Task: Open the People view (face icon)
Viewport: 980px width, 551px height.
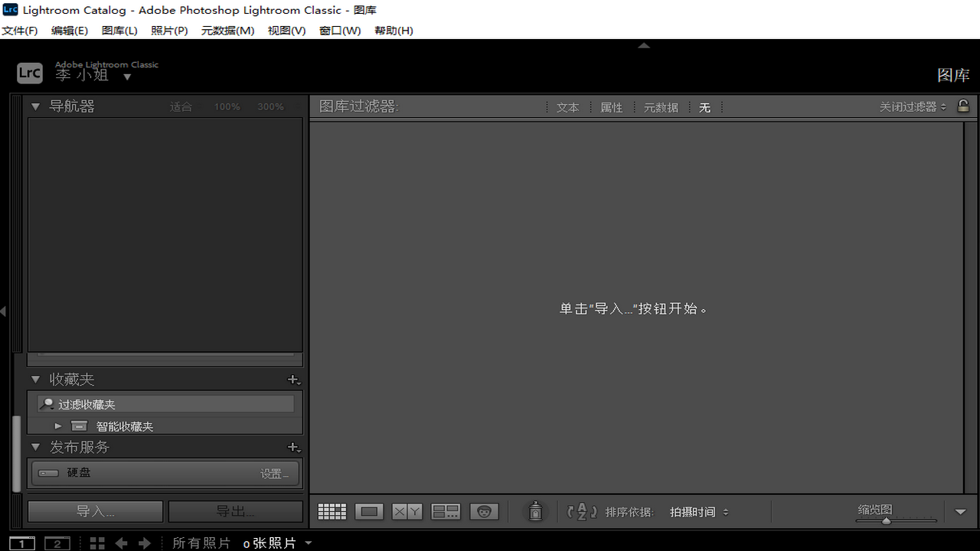Action: [x=484, y=510]
